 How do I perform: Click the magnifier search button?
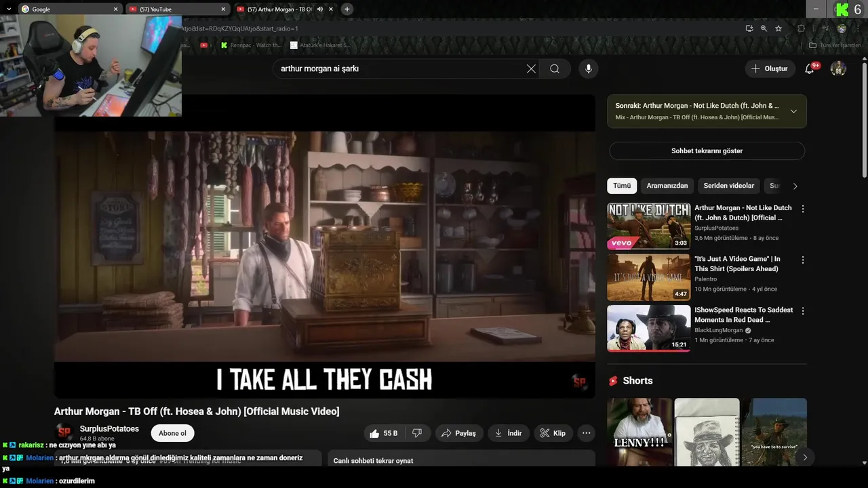[555, 68]
